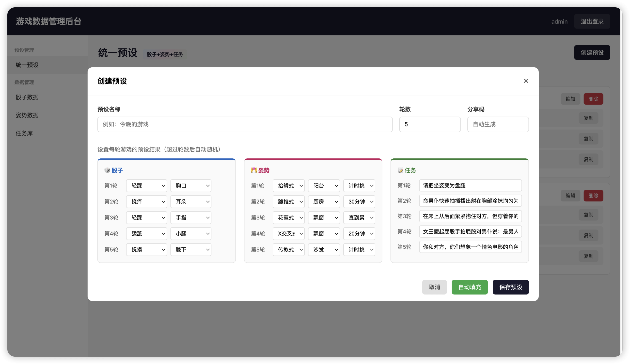The width and height of the screenshot is (630, 364).
Task: Focus the 轮数 number field
Action: point(429,124)
